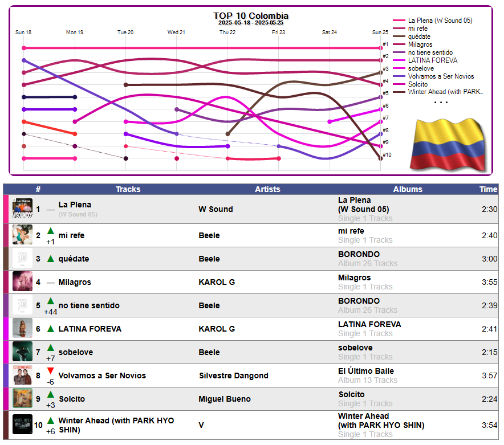Click no-change dash beside Milagros
Image resolution: width=504 pixels, height=445 pixels.
tap(51, 283)
